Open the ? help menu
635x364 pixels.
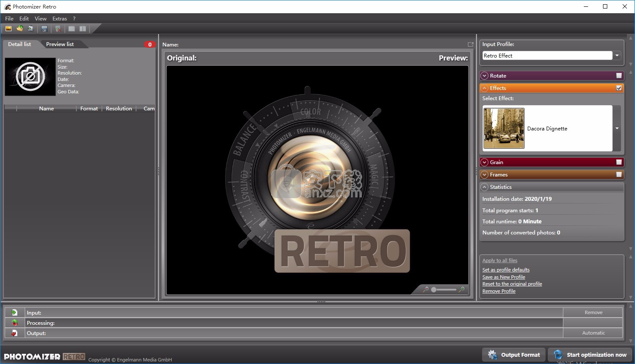[x=74, y=18]
